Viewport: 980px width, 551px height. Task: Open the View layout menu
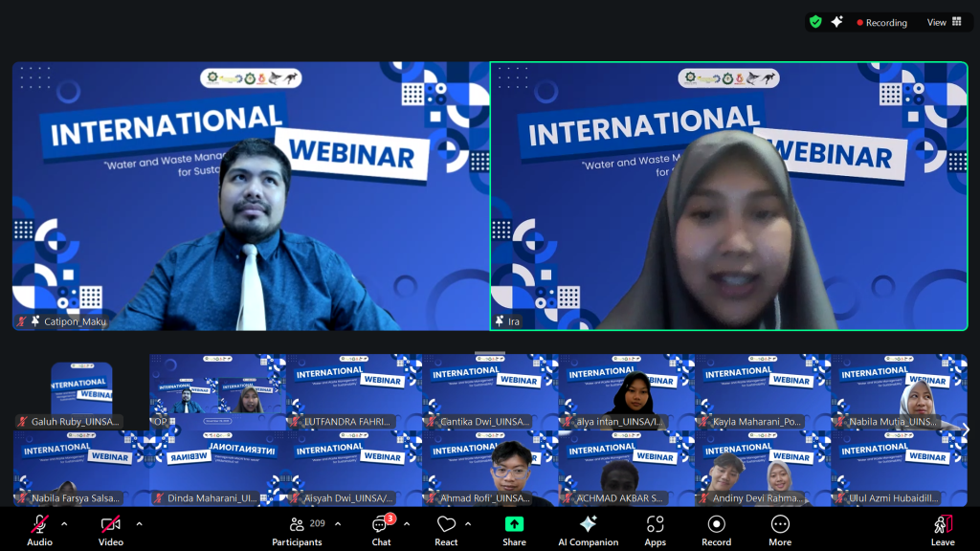click(x=944, y=22)
